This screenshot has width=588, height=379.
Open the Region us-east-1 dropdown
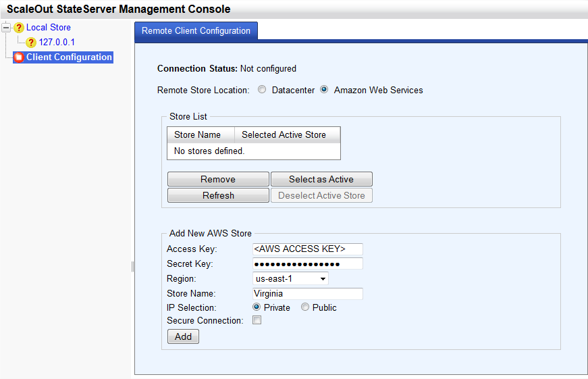291,279
